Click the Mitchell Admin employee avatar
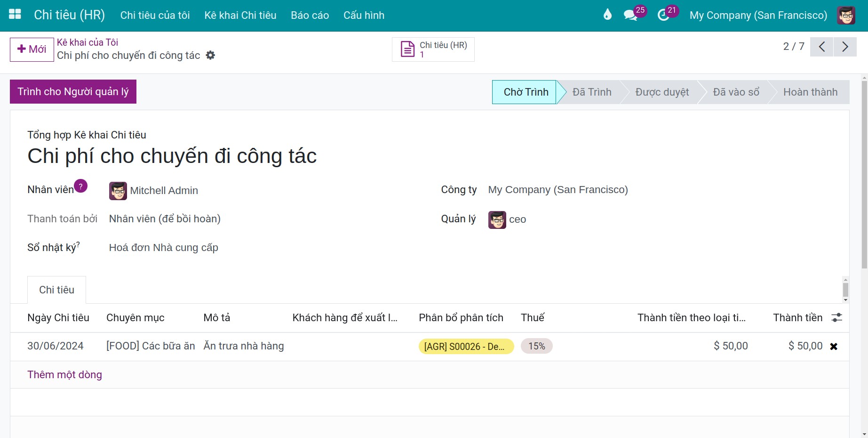868x438 pixels. click(x=118, y=191)
